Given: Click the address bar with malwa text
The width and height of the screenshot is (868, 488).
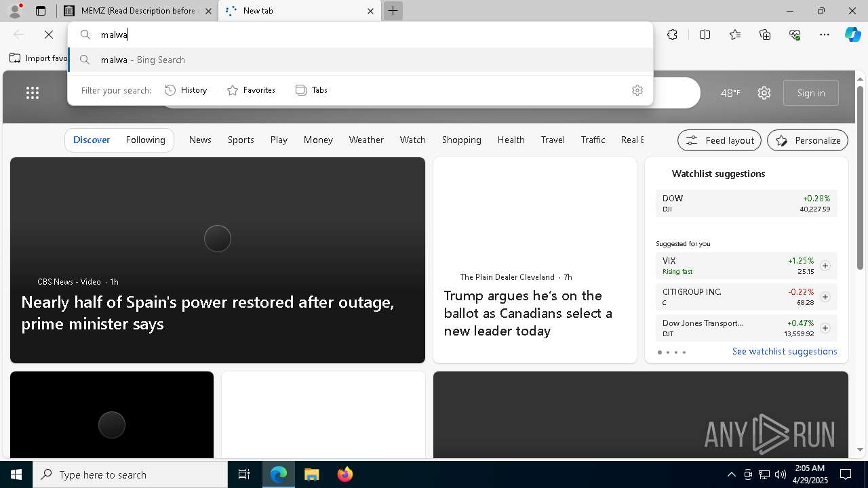Looking at the screenshot, I should pos(359,35).
